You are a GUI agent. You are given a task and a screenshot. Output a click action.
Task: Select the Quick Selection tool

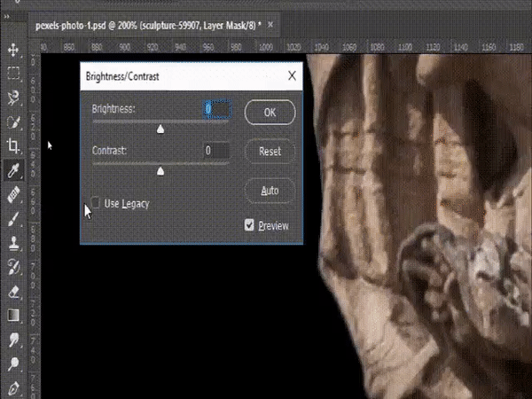pyautogui.click(x=13, y=122)
